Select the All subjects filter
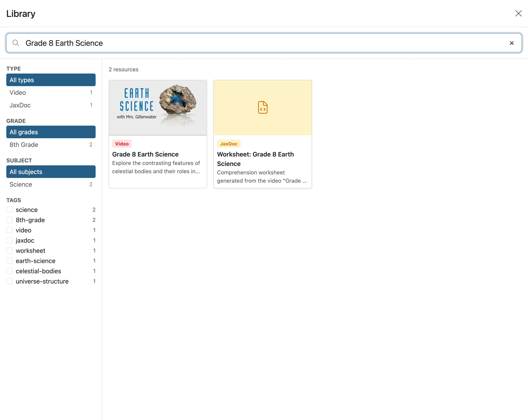This screenshot has width=528, height=420. [51, 172]
